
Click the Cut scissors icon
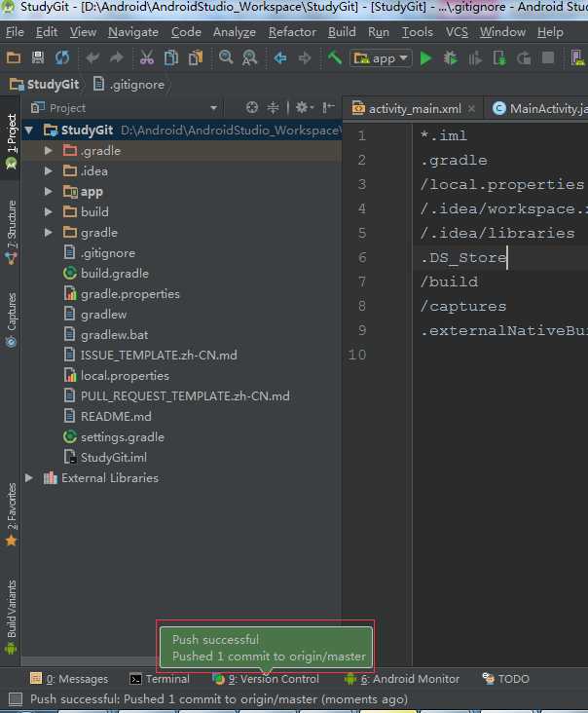click(x=147, y=57)
